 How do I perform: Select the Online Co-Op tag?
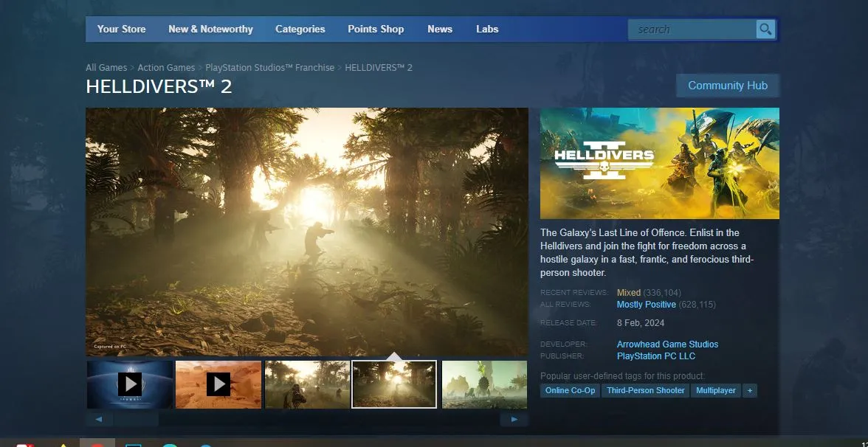click(x=570, y=390)
